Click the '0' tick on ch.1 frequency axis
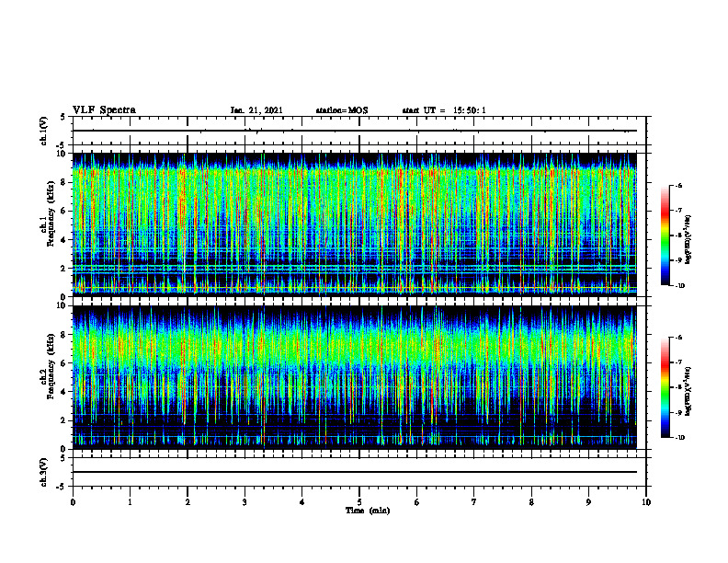 point(63,297)
